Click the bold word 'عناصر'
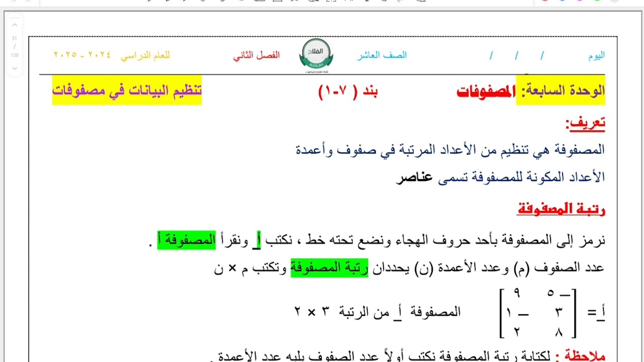This screenshot has width=644, height=362. (414, 177)
